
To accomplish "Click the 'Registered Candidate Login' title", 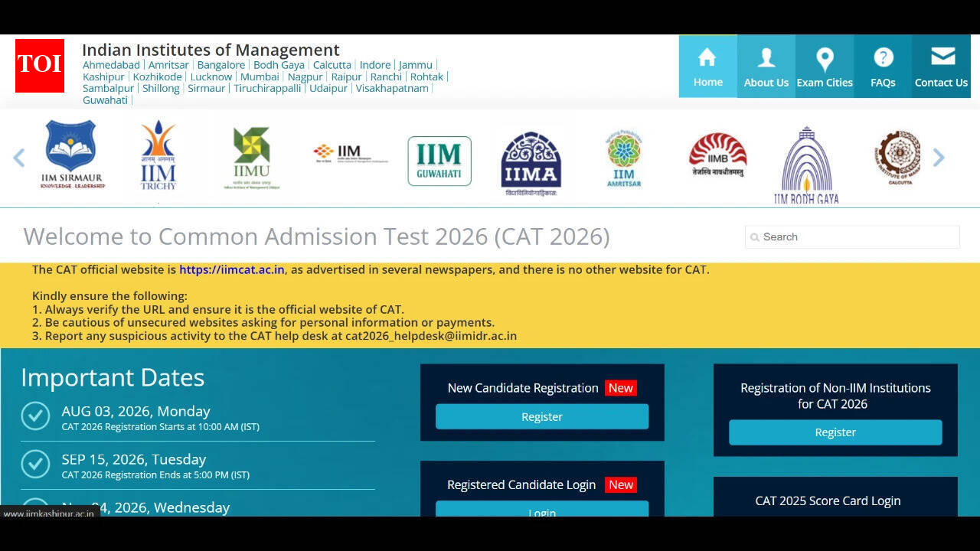I will (x=521, y=484).
